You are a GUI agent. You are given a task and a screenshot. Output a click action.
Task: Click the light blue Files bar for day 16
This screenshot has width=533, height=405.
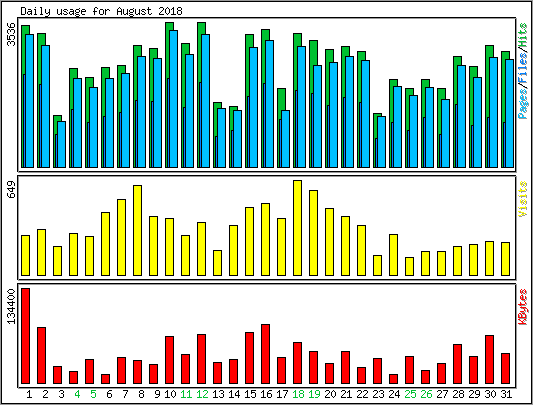(270, 104)
